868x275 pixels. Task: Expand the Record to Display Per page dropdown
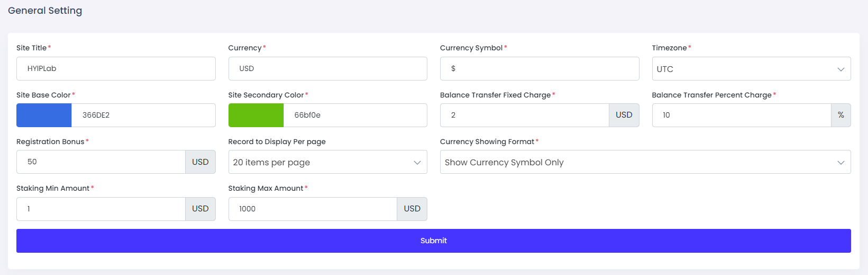coord(327,162)
